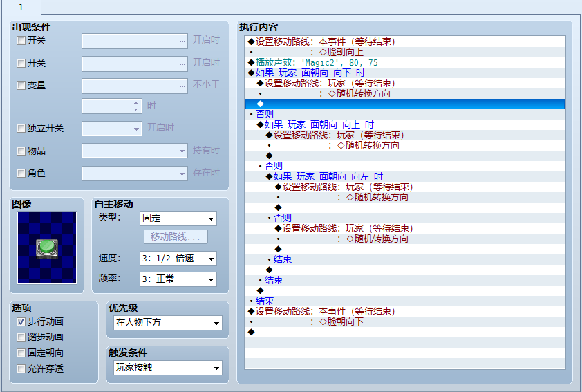The image size is (582, 392).
Task: Select the empty ◆ row after 脸朝向下
Action: (405, 332)
